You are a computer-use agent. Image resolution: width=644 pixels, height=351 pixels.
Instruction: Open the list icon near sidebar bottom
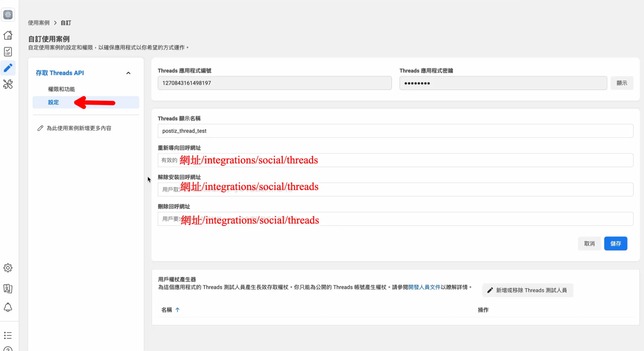[8, 335]
